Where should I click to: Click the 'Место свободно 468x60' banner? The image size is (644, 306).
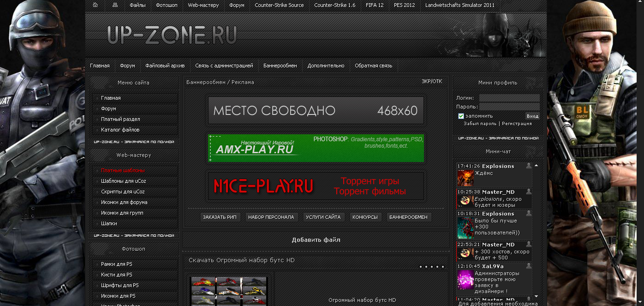[x=316, y=110]
